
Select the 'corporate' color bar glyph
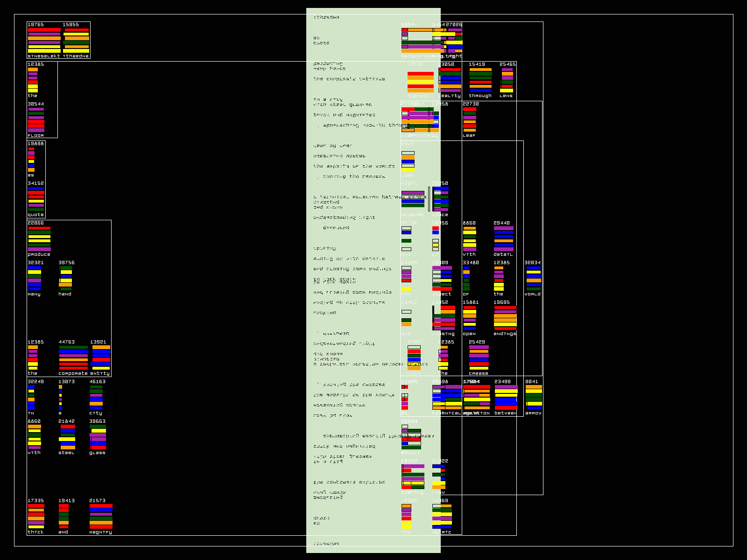point(73,357)
